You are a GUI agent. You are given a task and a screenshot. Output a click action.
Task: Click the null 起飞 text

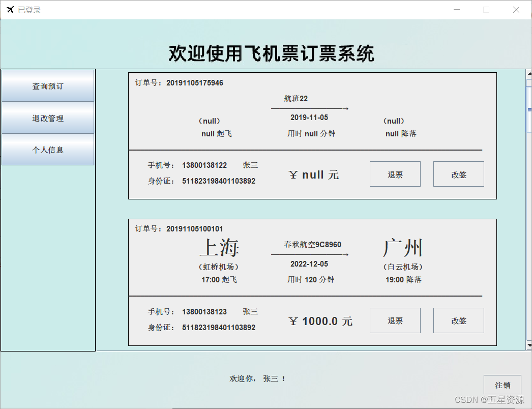(217, 134)
